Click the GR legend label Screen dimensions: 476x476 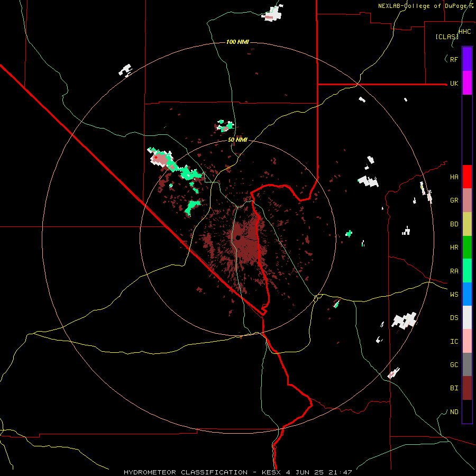tap(454, 200)
